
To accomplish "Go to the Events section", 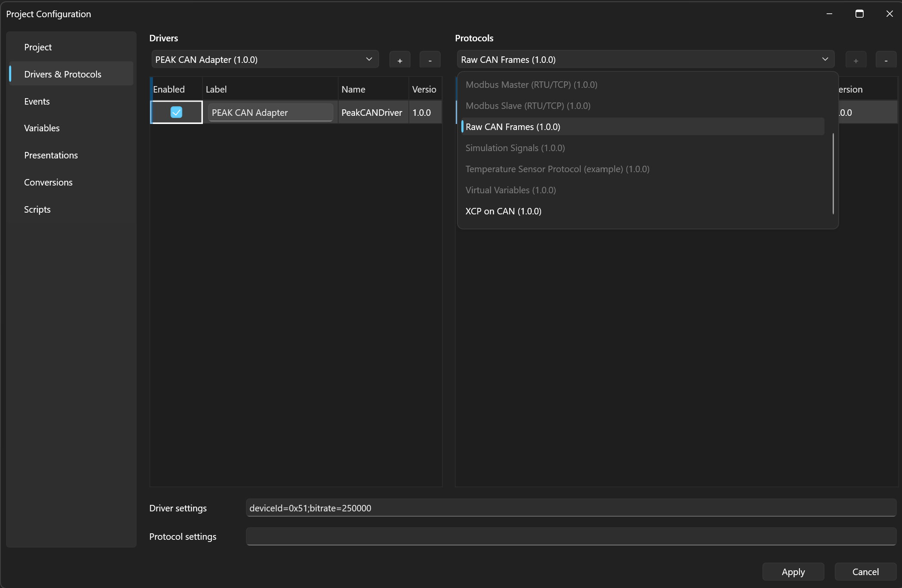I will point(71,101).
